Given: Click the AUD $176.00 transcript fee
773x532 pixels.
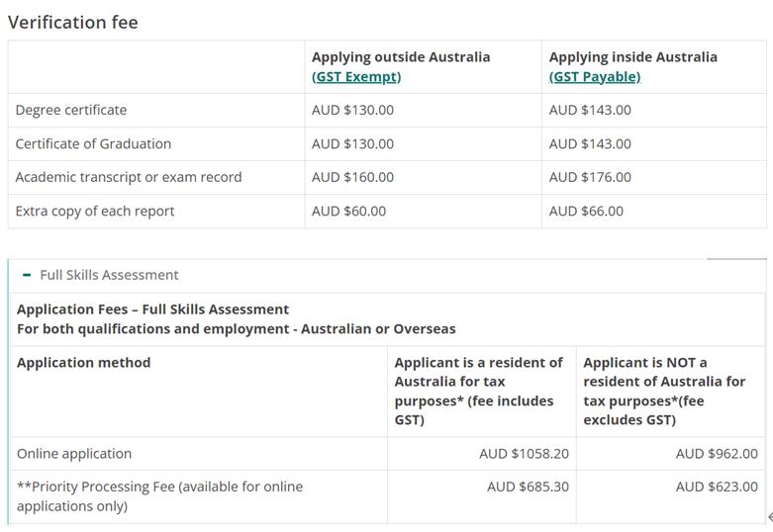Looking at the screenshot, I should pyautogui.click(x=590, y=177).
